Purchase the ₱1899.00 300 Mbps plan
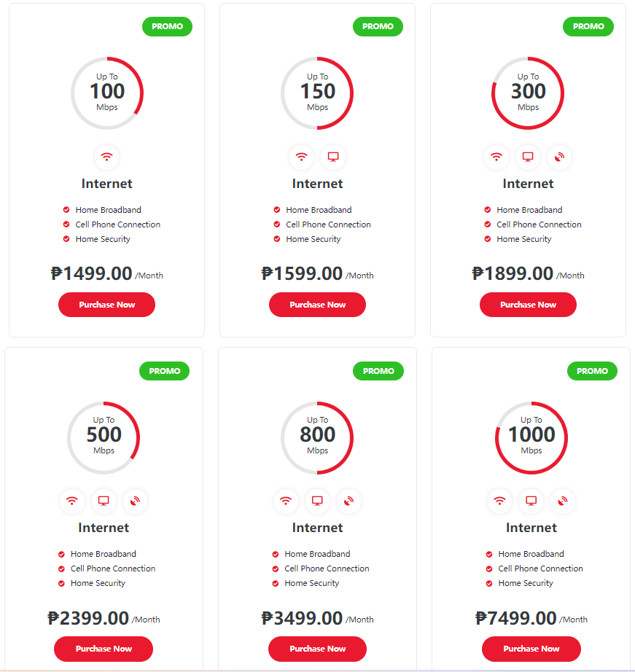The width and height of the screenshot is (635, 672). pyautogui.click(x=528, y=305)
